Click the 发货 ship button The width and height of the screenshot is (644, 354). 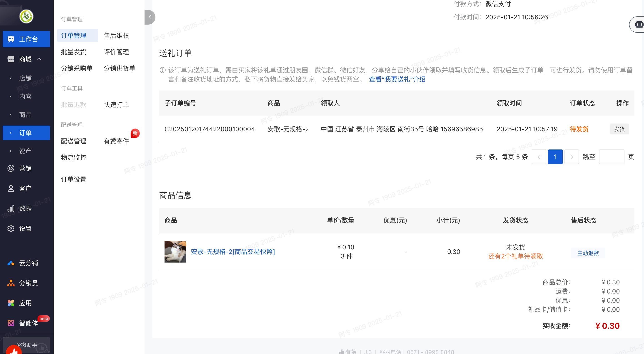(x=619, y=129)
